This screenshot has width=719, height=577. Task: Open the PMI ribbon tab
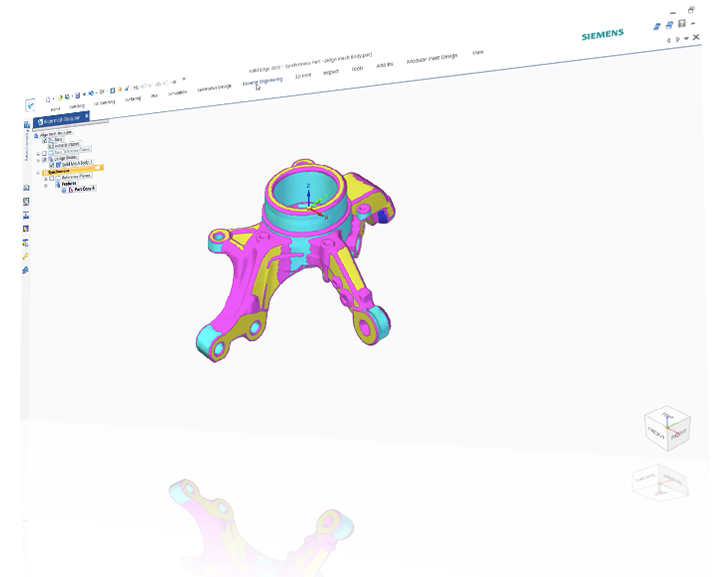154,96
